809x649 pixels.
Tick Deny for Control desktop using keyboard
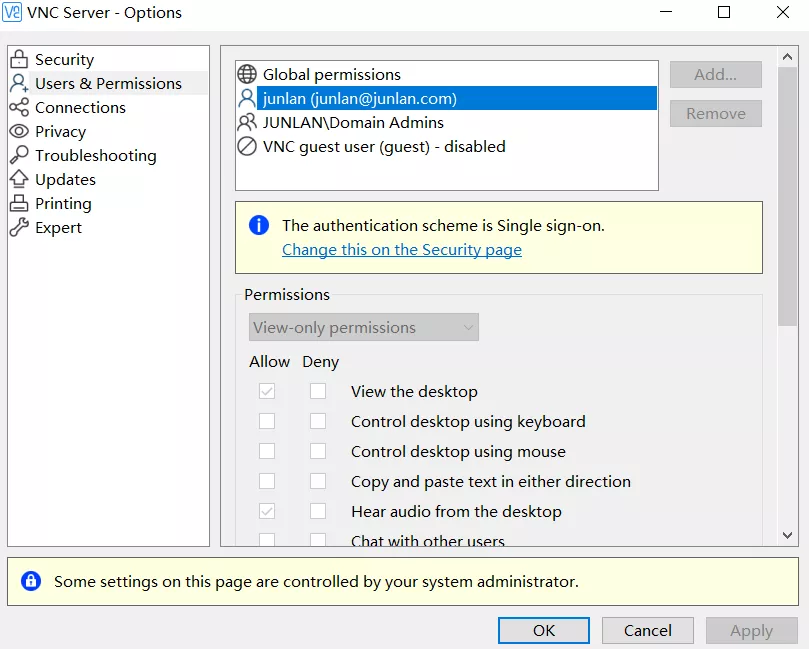tap(318, 422)
